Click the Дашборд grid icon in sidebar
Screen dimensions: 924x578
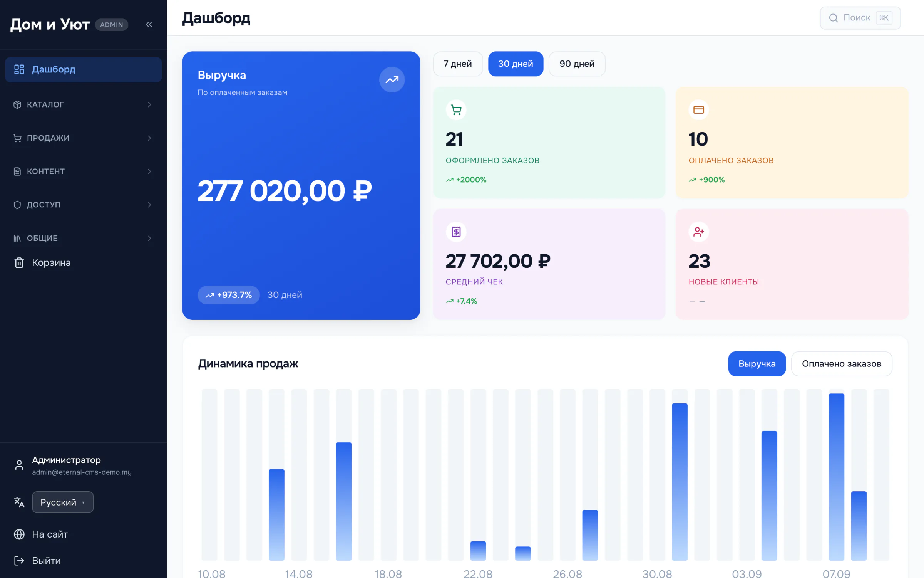pyautogui.click(x=19, y=69)
